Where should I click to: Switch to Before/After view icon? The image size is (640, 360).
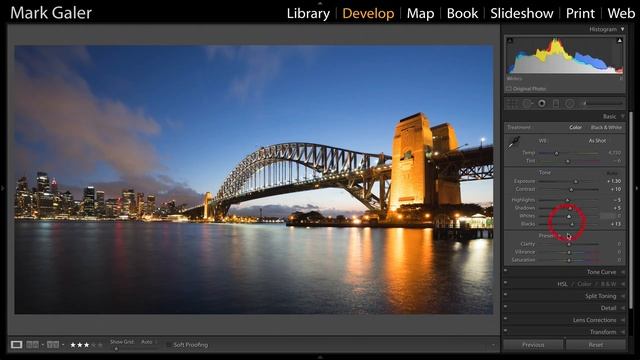pos(32,345)
